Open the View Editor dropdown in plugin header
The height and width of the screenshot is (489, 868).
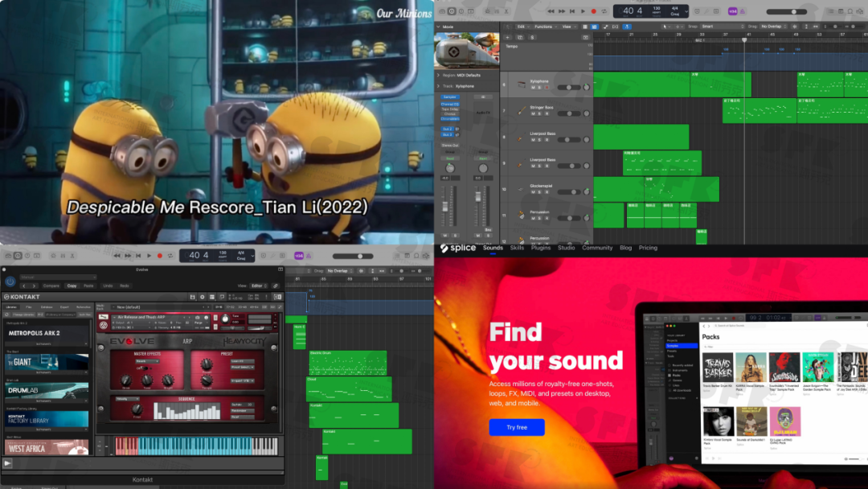click(257, 286)
